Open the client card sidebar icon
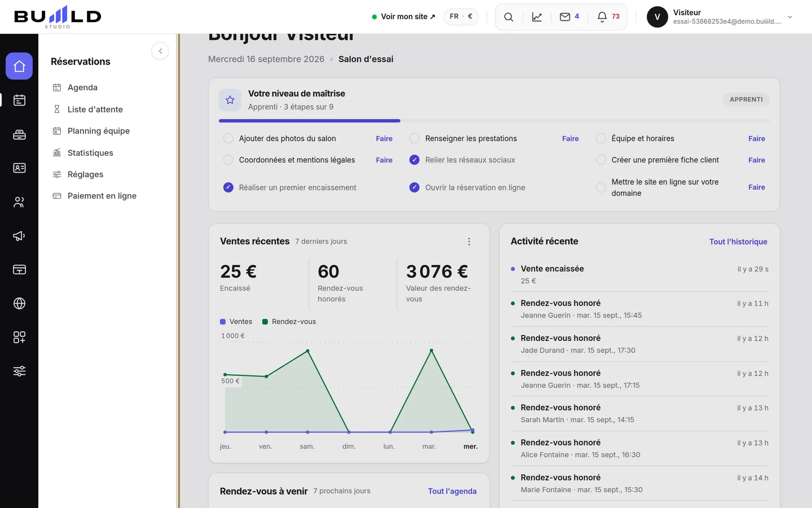The height and width of the screenshot is (508, 812). click(19, 168)
